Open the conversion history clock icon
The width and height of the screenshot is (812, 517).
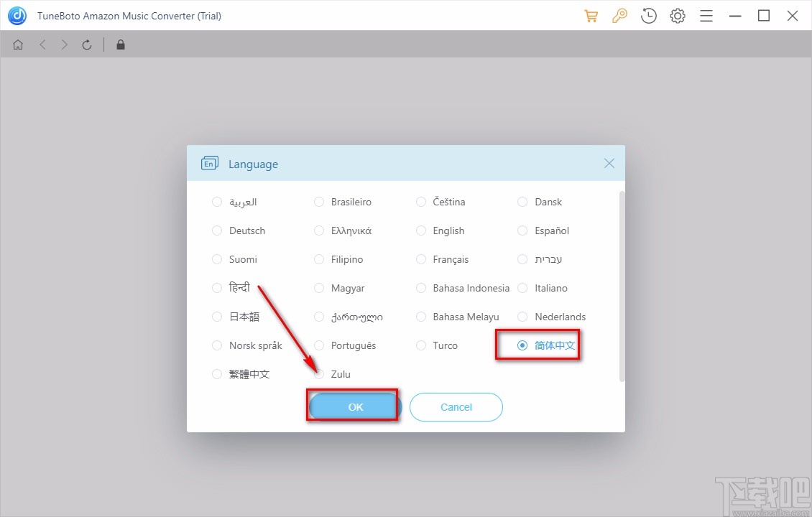click(x=648, y=16)
